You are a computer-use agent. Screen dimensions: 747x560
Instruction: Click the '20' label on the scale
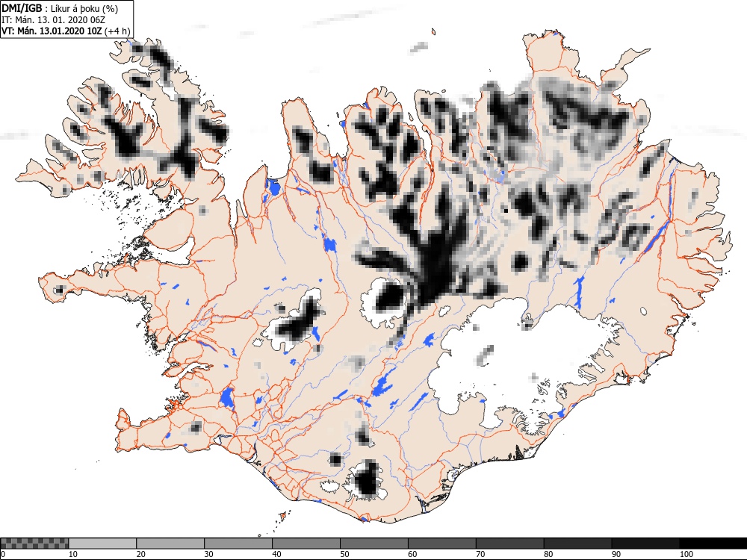pyautogui.click(x=141, y=554)
